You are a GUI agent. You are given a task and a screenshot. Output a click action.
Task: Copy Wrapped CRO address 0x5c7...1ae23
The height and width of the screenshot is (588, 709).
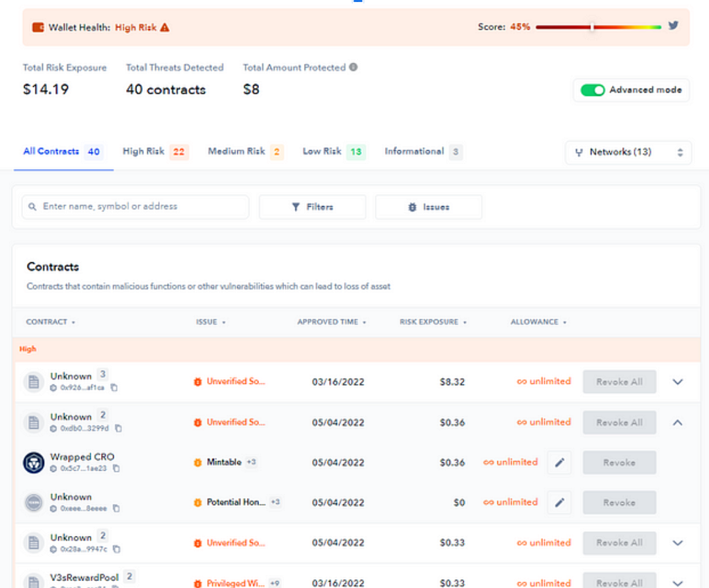point(116,468)
